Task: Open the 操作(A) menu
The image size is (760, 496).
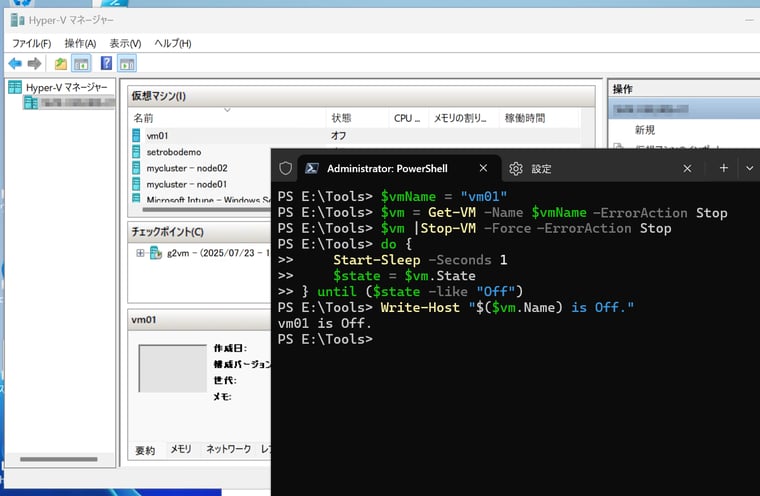Action: [80, 44]
